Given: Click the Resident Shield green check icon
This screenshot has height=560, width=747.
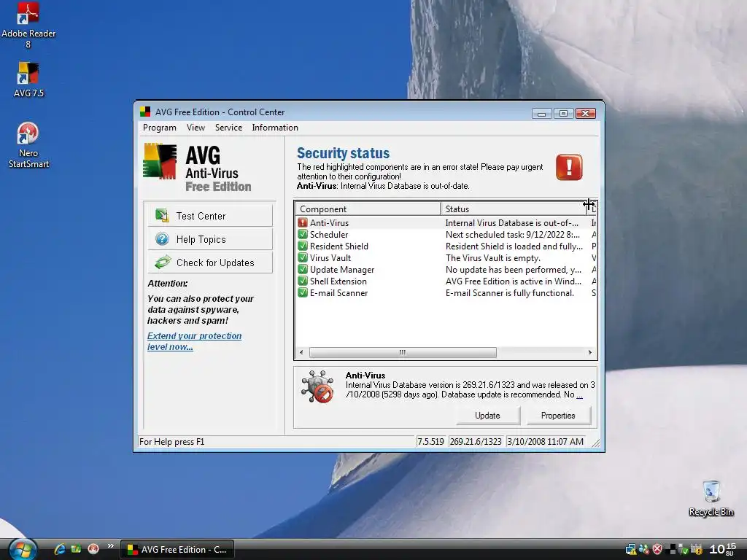Looking at the screenshot, I should pos(303,246).
